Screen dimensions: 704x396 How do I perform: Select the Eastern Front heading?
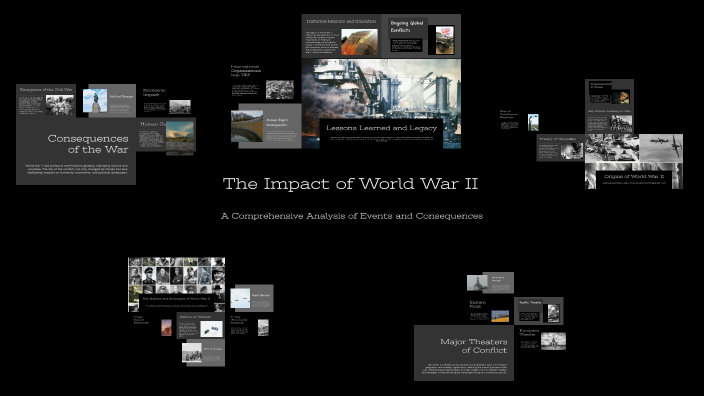478,304
